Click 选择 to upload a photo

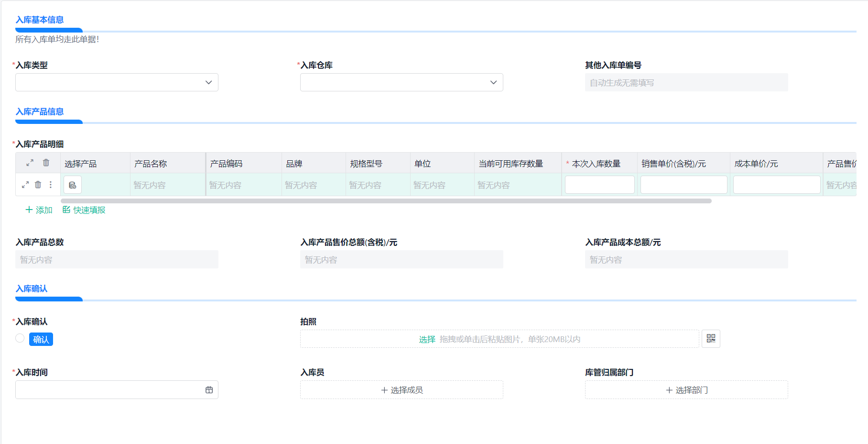pos(427,339)
